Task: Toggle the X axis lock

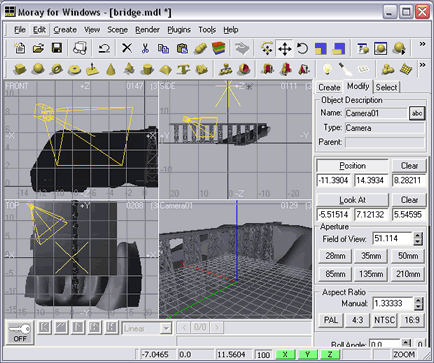Action: point(285,354)
